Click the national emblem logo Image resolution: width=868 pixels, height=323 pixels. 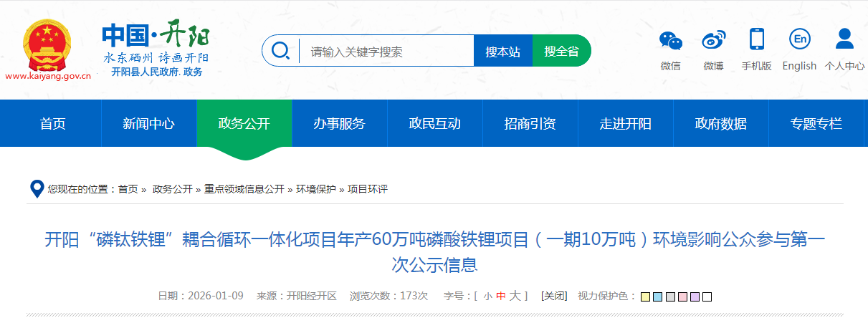[48, 44]
